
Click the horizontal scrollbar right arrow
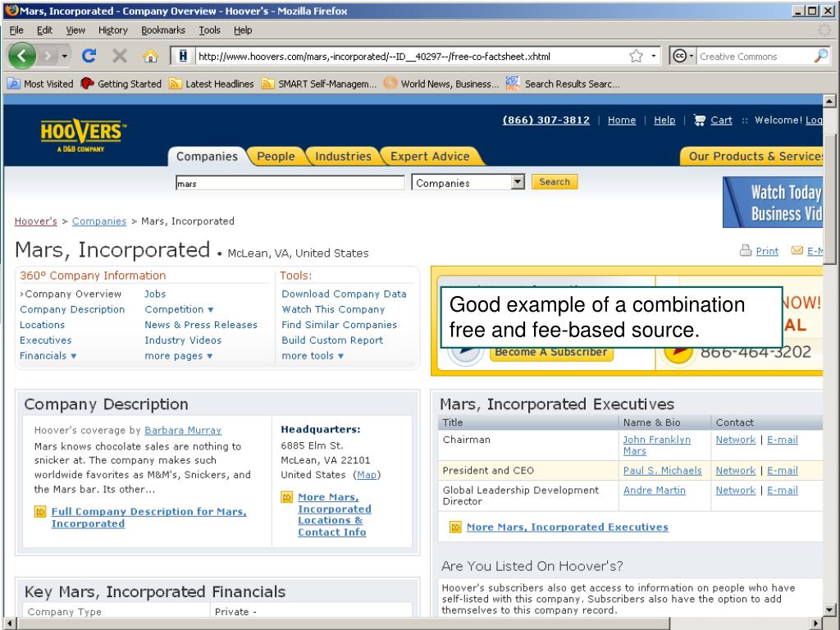click(x=816, y=623)
